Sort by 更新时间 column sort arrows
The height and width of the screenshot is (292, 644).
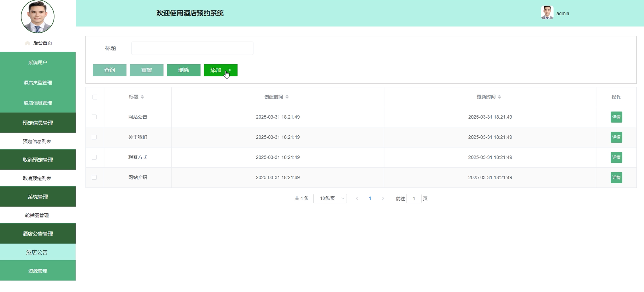click(x=499, y=97)
